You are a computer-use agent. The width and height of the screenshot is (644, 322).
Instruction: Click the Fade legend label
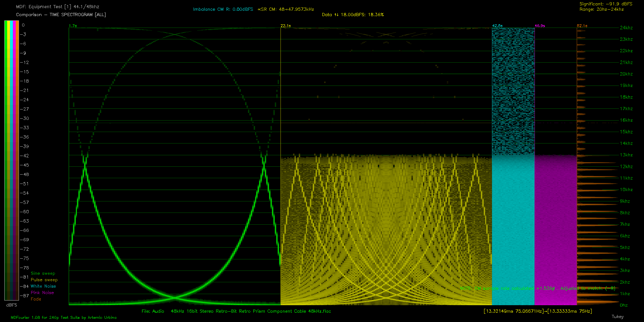(36, 299)
